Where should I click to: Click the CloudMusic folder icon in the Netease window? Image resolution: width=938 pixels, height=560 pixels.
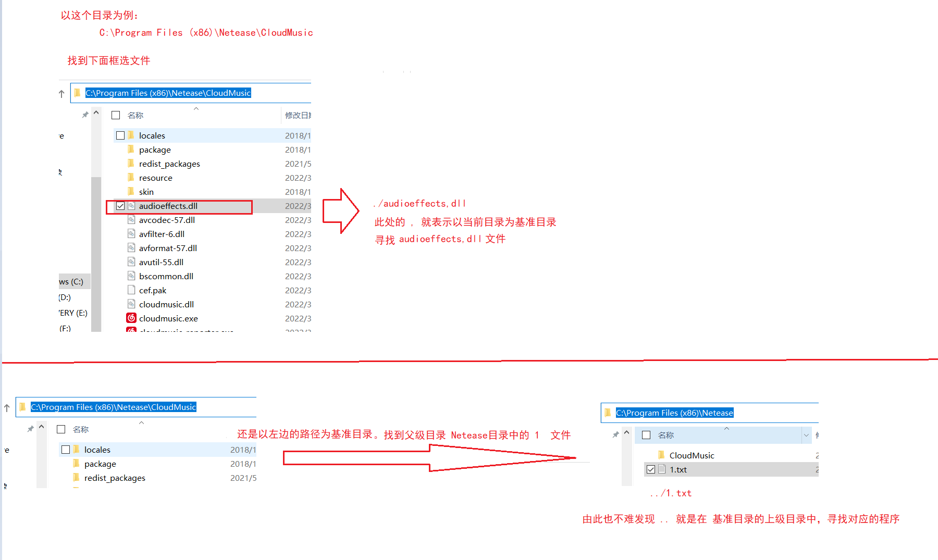662,455
